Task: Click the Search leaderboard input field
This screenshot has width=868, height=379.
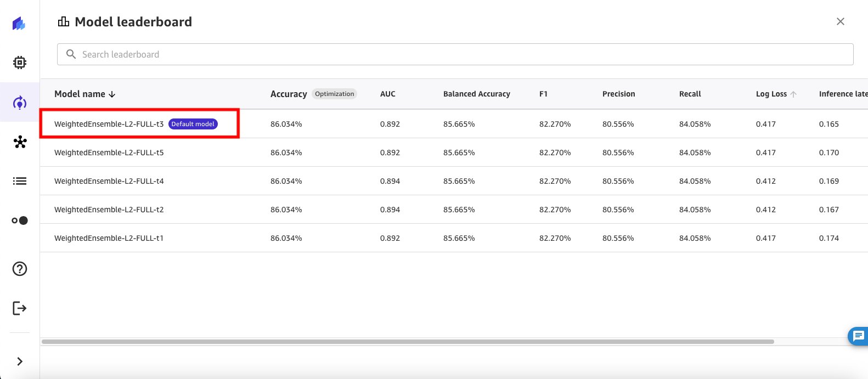Action: coord(455,54)
